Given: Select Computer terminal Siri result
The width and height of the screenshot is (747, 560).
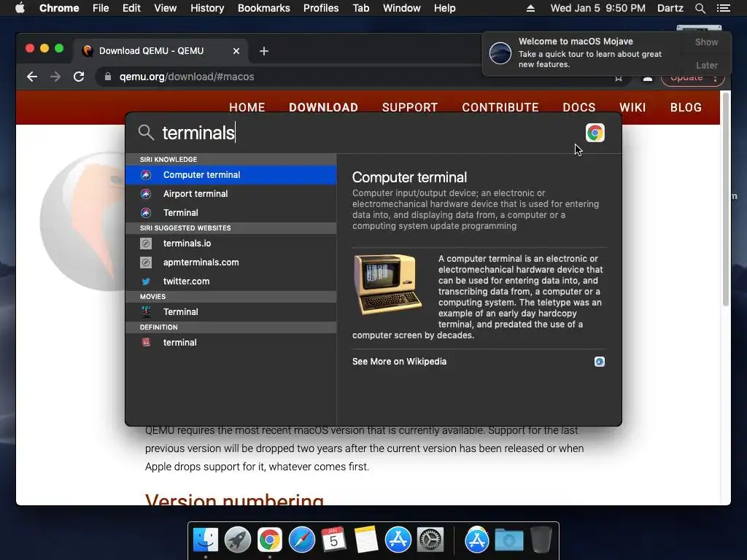Looking at the screenshot, I should pyautogui.click(x=231, y=175).
